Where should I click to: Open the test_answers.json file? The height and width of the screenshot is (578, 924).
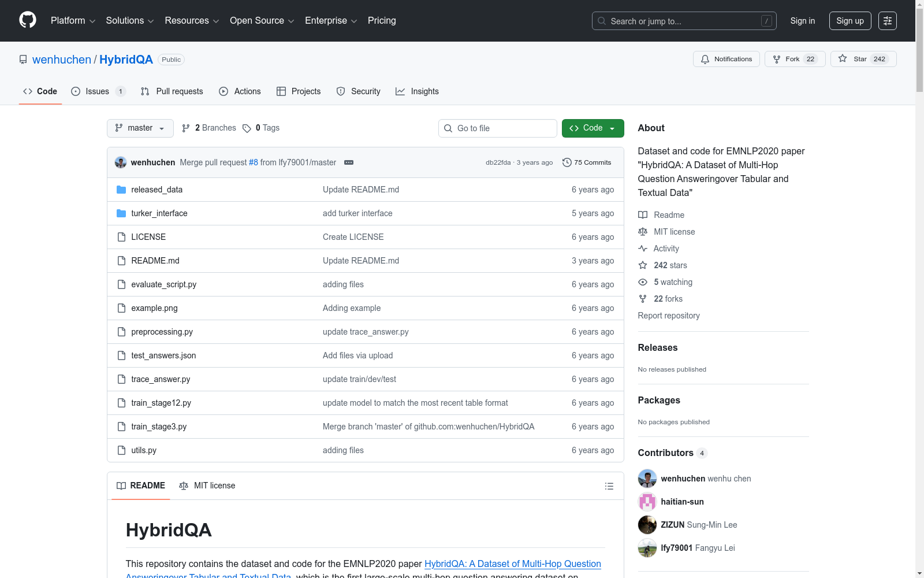click(163, 355)
